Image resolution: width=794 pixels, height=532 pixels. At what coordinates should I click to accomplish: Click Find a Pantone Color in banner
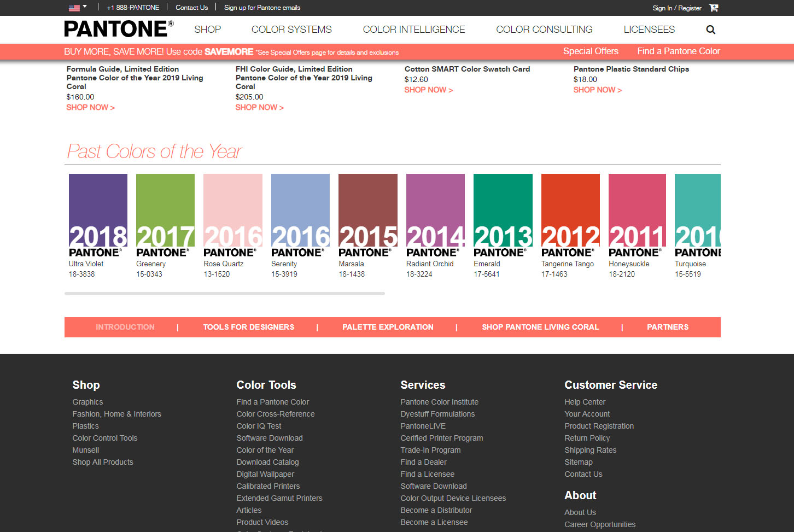[x=678, y=51]
